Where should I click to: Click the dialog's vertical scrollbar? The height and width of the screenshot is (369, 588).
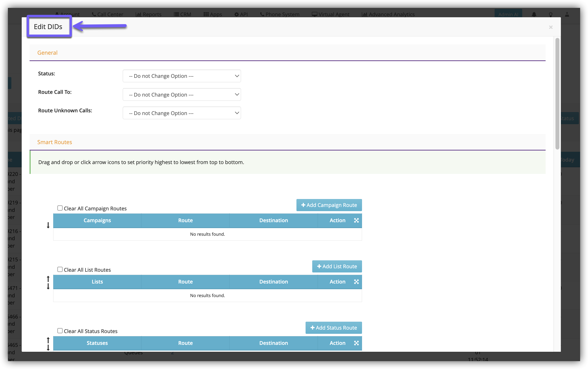557,94
